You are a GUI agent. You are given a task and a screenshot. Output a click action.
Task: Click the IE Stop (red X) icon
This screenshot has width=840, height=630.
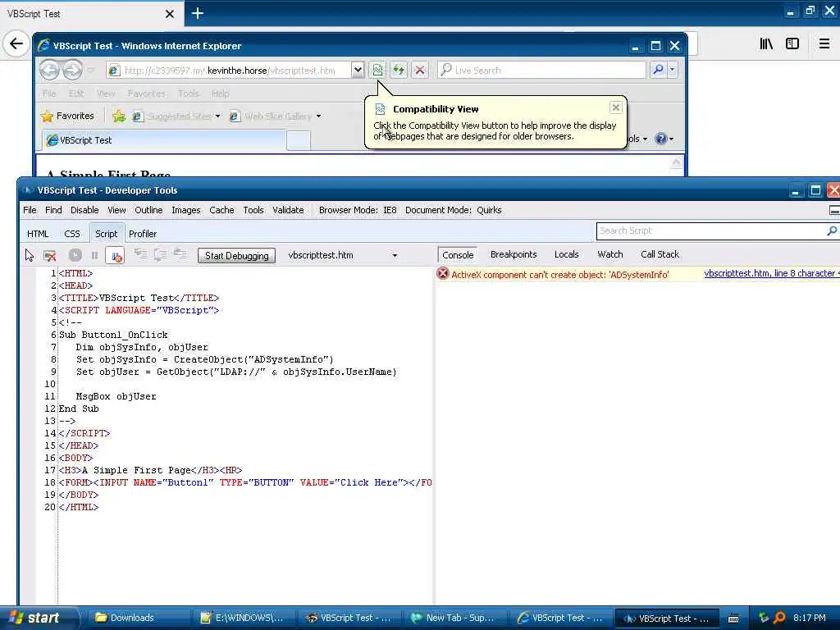coord(420,71)
